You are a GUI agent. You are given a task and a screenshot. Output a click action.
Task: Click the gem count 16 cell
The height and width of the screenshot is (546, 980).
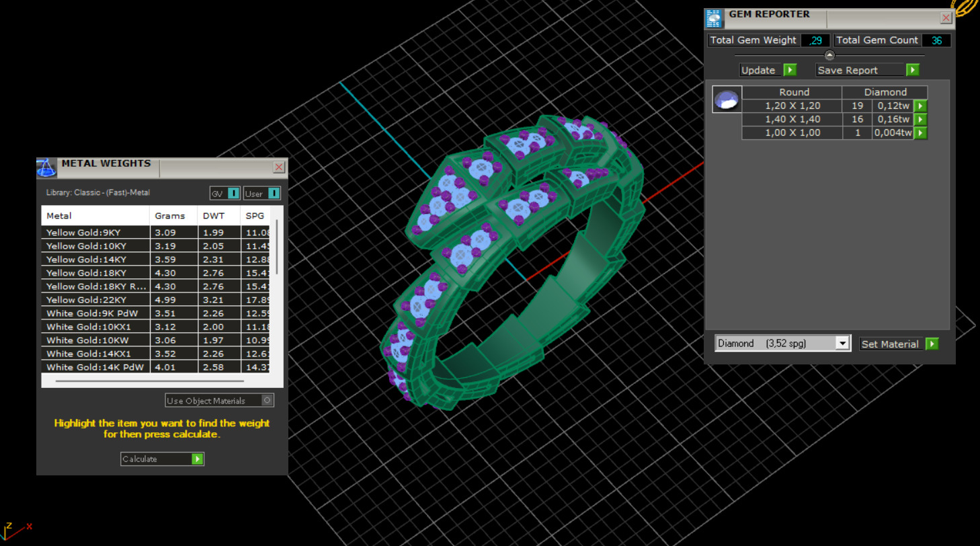pyautogui.click(x=857, y=120)
